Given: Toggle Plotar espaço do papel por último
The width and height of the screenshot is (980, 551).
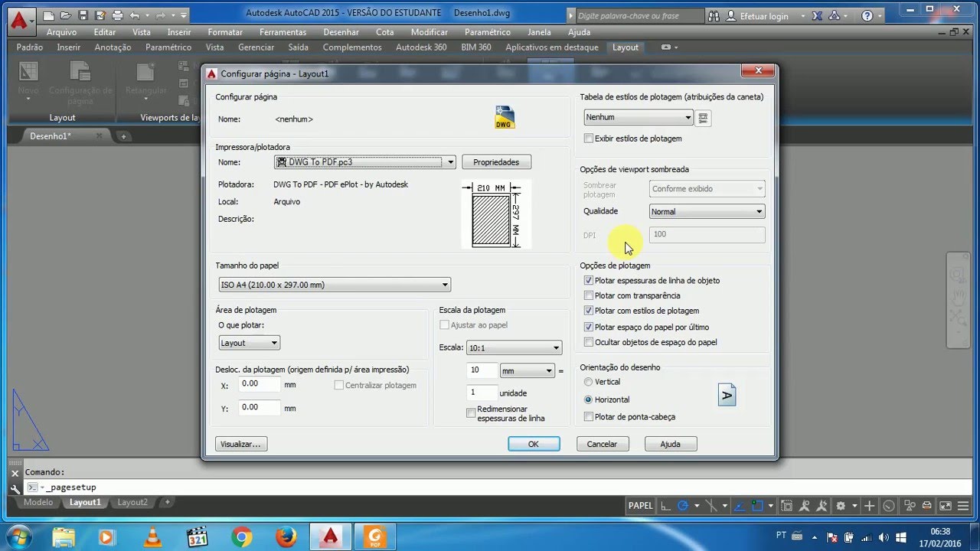Looking at the screenshot, I should pyautogui.click(x=589, y=327).
